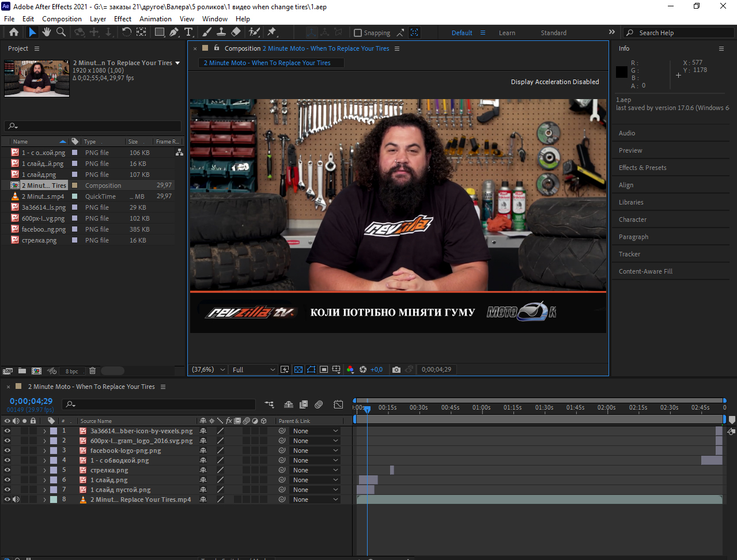Choose the Rotation tool
737x560 pixels.
[x=126, y=32]
